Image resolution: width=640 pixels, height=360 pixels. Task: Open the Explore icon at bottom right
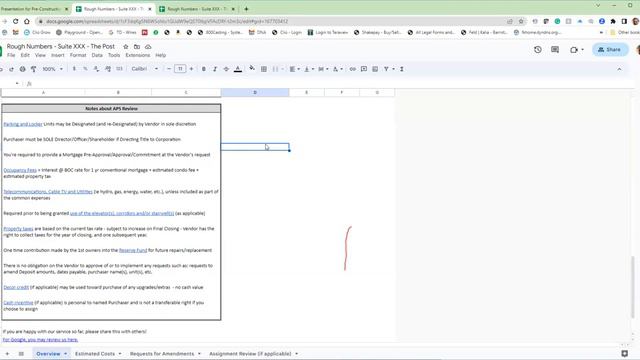click(624, 353)
